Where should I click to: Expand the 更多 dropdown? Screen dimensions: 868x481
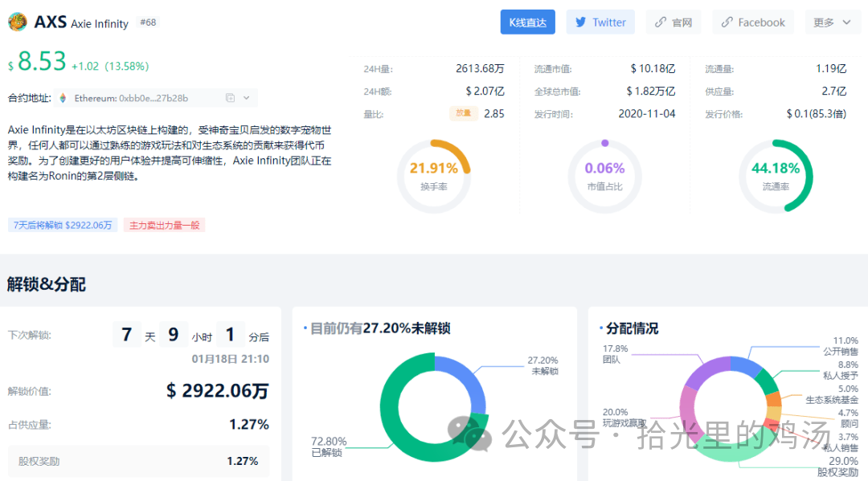tap(832, 22)
